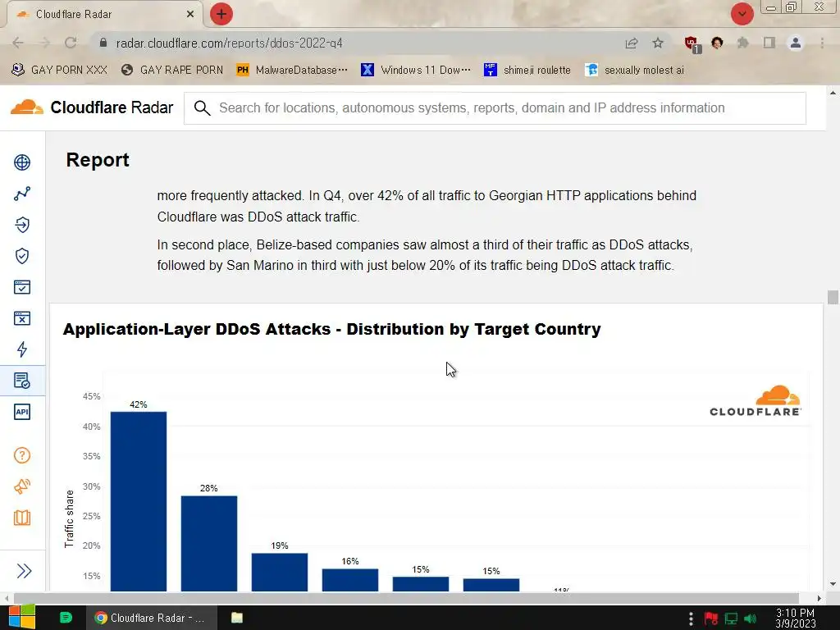
Task: Open the File Explorer taskbar icon
Action: (237, 618)
